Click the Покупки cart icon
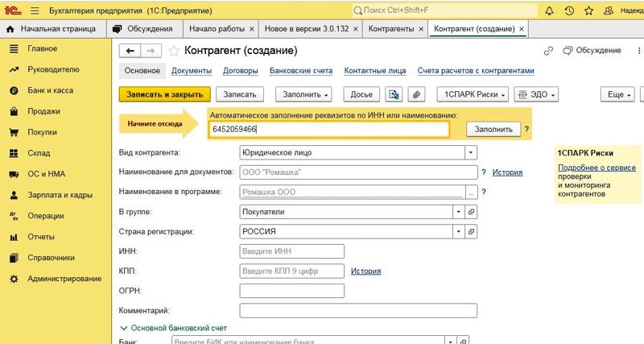 (x=14, y=132)
